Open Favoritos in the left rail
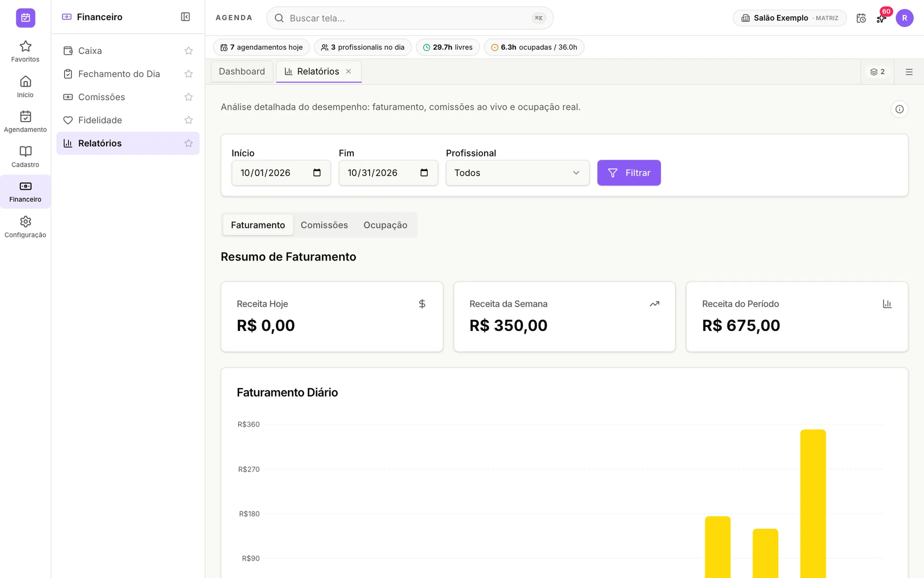 click(26, 52)
